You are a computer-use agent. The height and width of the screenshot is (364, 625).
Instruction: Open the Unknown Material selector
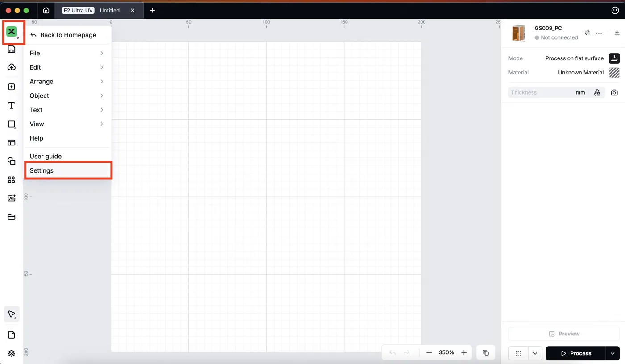[581, 73]
